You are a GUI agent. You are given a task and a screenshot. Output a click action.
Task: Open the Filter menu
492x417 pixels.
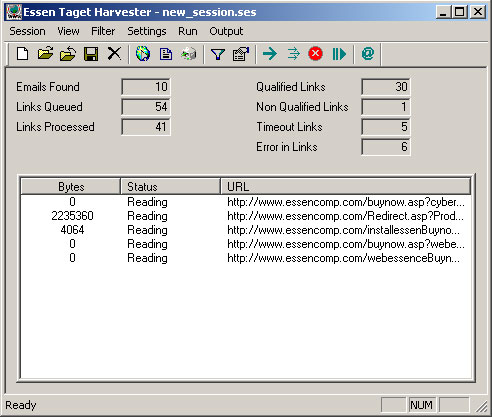point(103,31)
